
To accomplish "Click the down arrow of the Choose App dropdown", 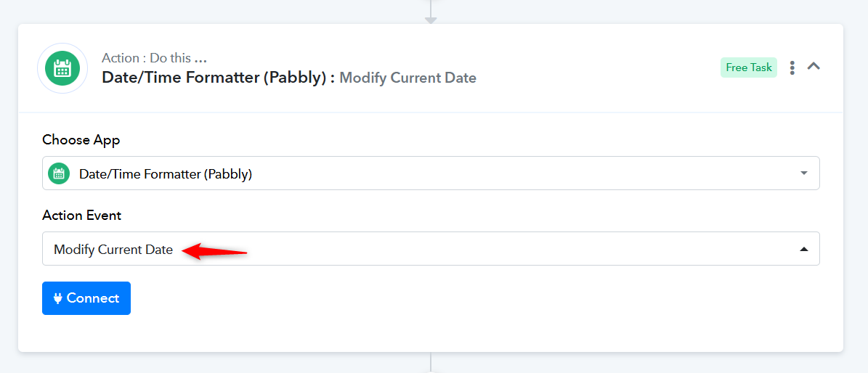I will [x=804, y=173].
